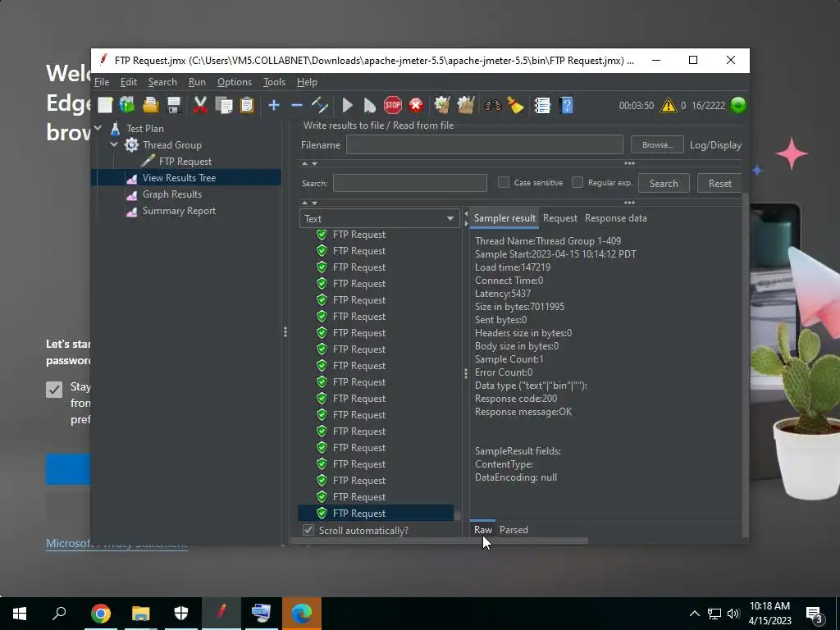Open the Windows Start menu
This screenshot has height=630, width=840.
20,613
